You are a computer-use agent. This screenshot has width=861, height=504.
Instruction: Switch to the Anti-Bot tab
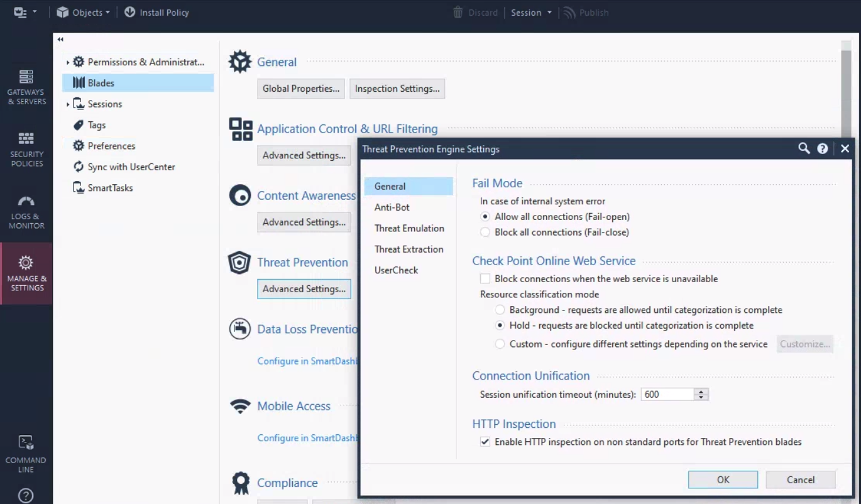392,207
